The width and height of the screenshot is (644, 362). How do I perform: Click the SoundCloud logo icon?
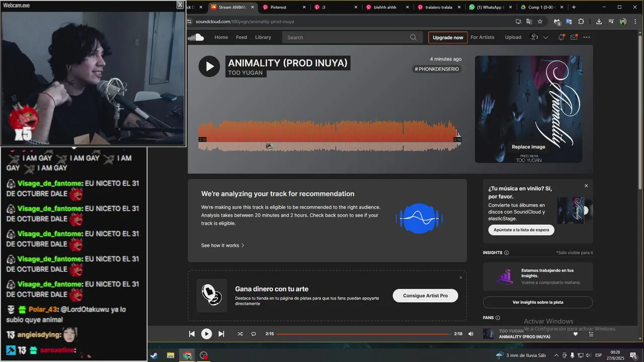(196, 37)
